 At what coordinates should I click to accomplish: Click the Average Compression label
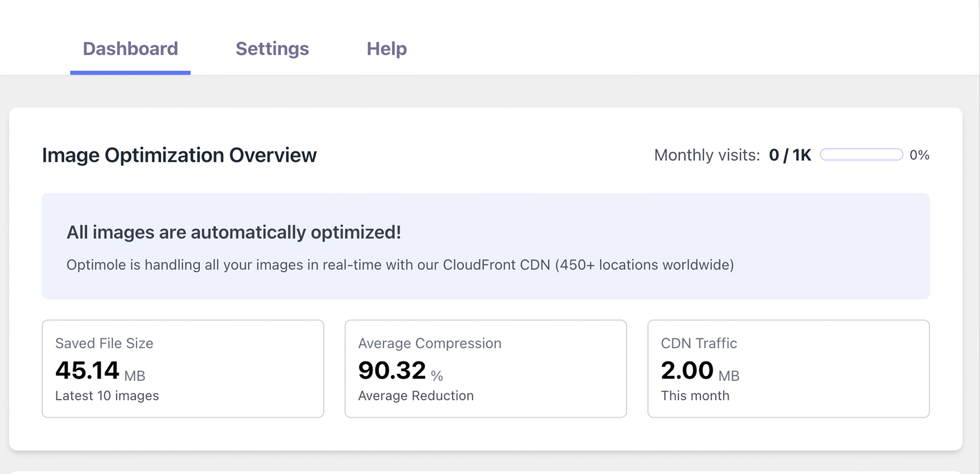429,343
